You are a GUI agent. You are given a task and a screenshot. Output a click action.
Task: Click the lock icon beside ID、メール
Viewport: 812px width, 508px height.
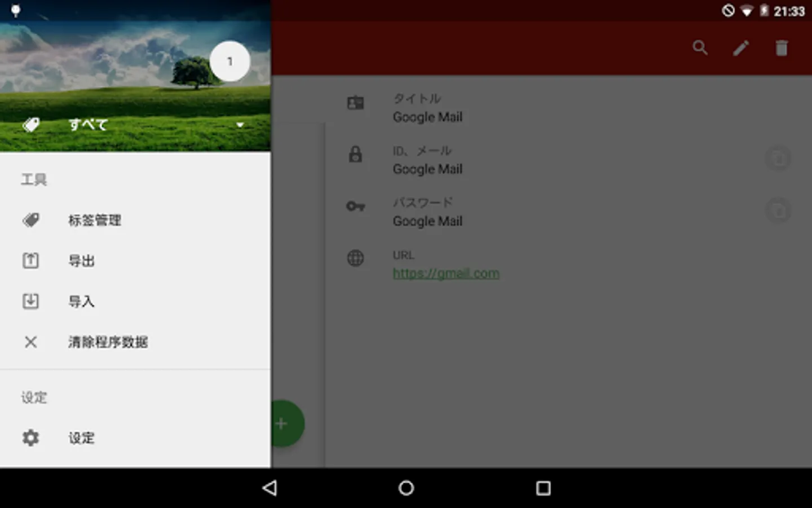355,154
